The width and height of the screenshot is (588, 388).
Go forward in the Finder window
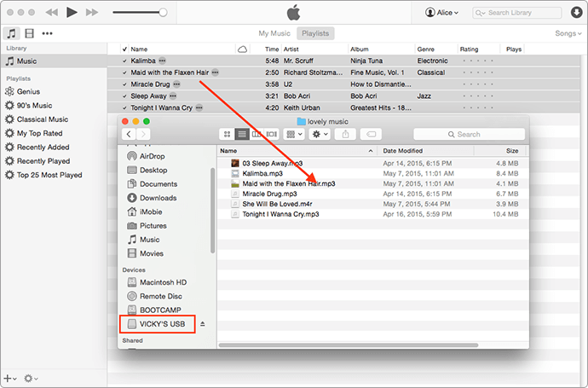tap(143, 135)
